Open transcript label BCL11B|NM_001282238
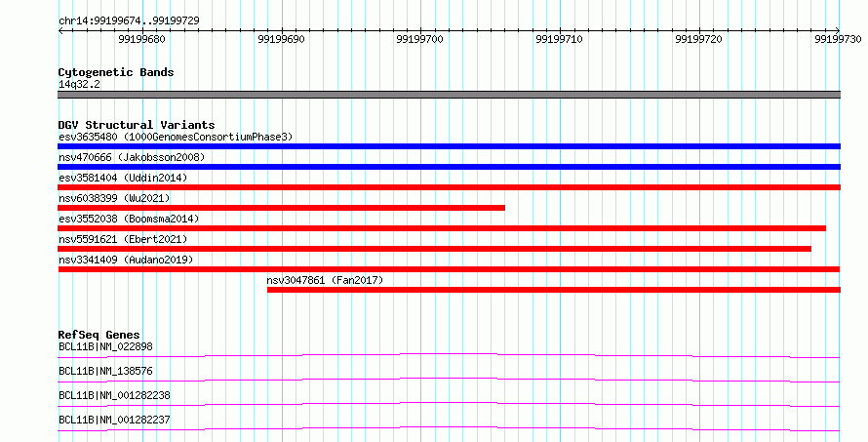The image size is (868, 442). [114, 395]
